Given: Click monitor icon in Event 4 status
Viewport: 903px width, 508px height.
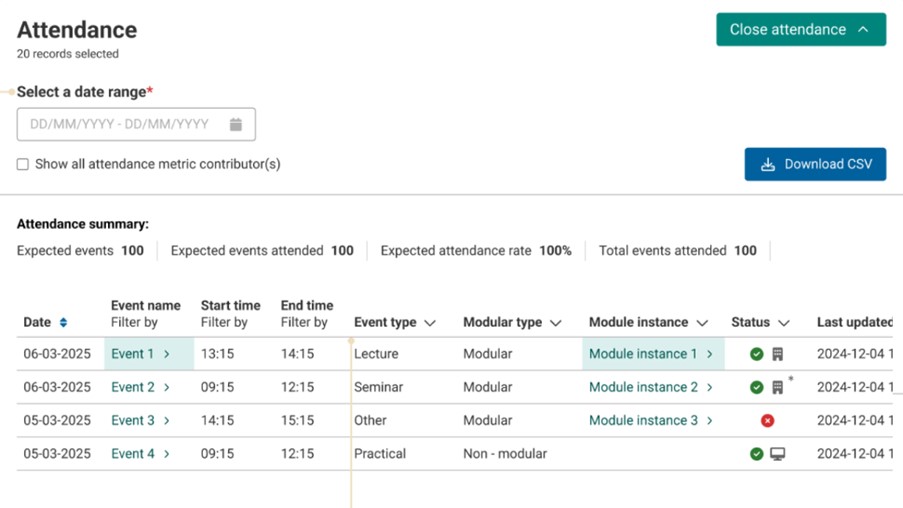Looking at the screenshot, I should coord(777,454).
